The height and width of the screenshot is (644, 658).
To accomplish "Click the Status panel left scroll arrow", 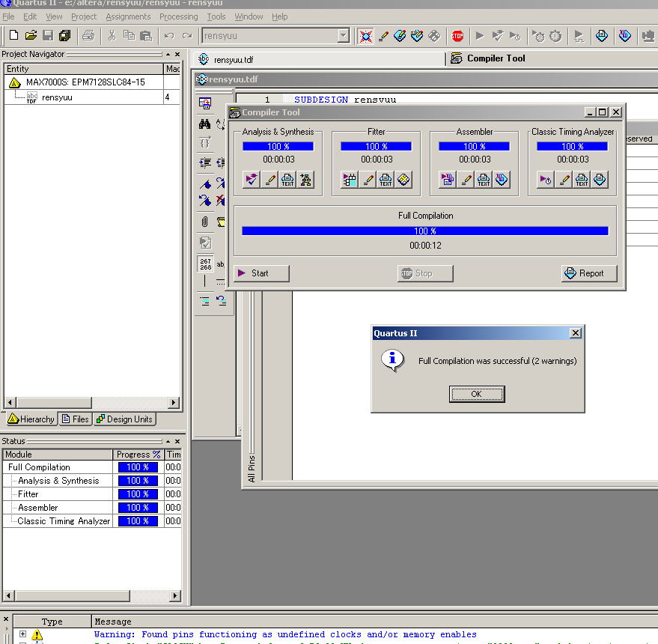I will click(9, 595).
